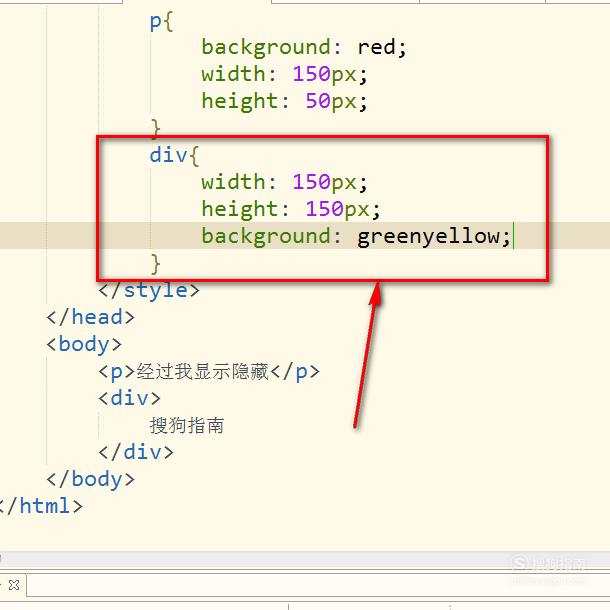The width and height of the screenshot is (610, 610).
Task: Click the closing '</body>' tag
Action: (x=90, y=479)
